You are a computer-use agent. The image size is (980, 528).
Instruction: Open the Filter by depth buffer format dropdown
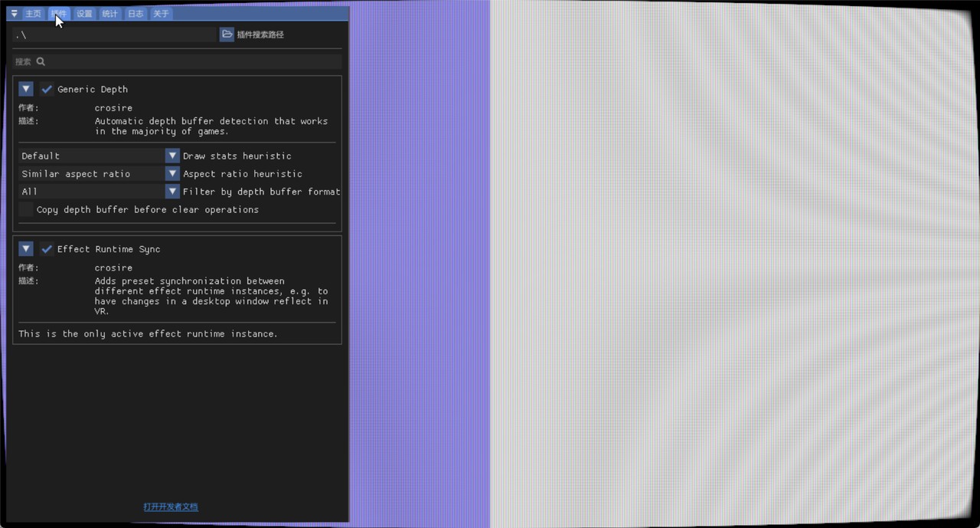click(99, 192)
